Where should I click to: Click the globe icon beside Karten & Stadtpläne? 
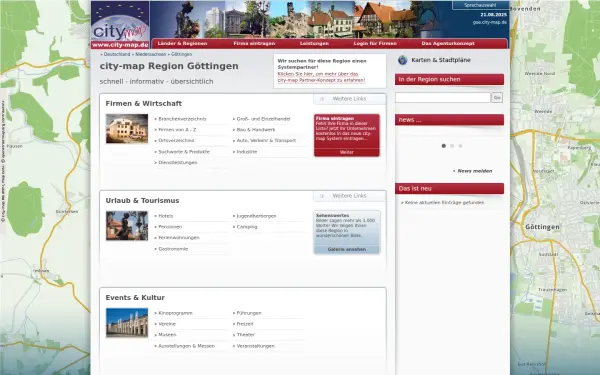[402, 60]
